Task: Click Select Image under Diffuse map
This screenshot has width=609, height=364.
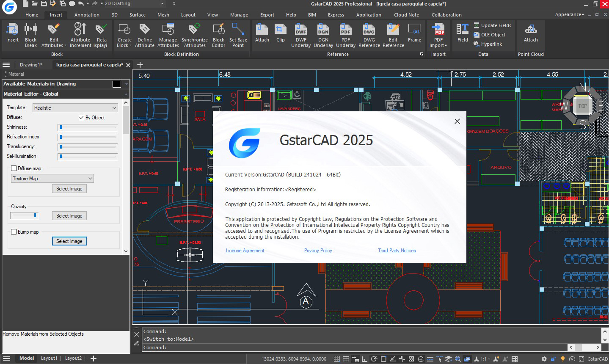Action: click(x=69, y=189)
